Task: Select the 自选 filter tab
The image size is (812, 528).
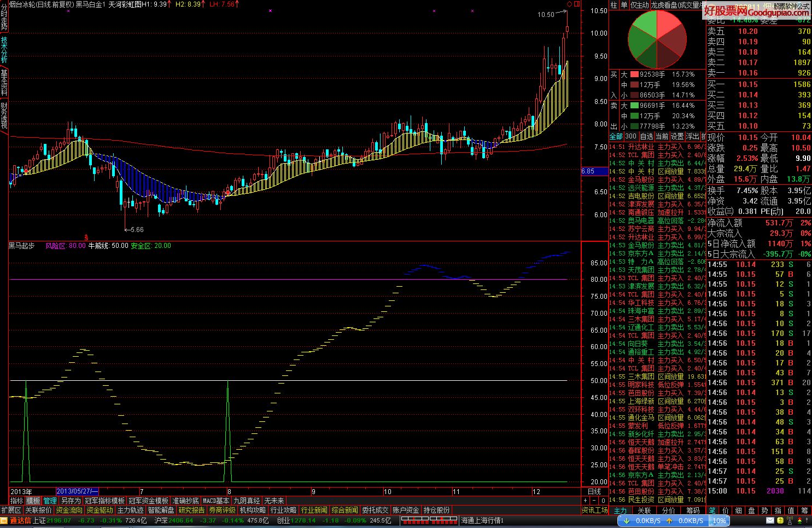Action: pyautogui.click(x=646, y=136)
